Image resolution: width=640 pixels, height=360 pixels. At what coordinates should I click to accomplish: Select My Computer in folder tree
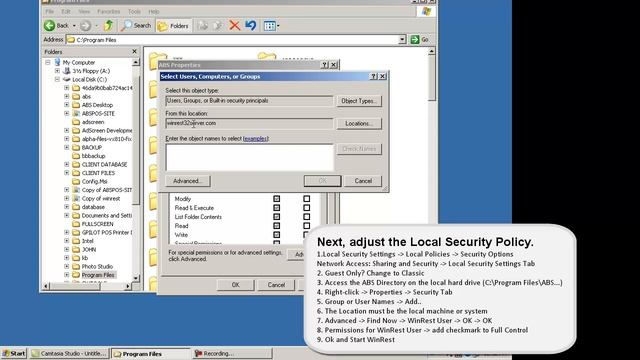(x=78, y=62)
